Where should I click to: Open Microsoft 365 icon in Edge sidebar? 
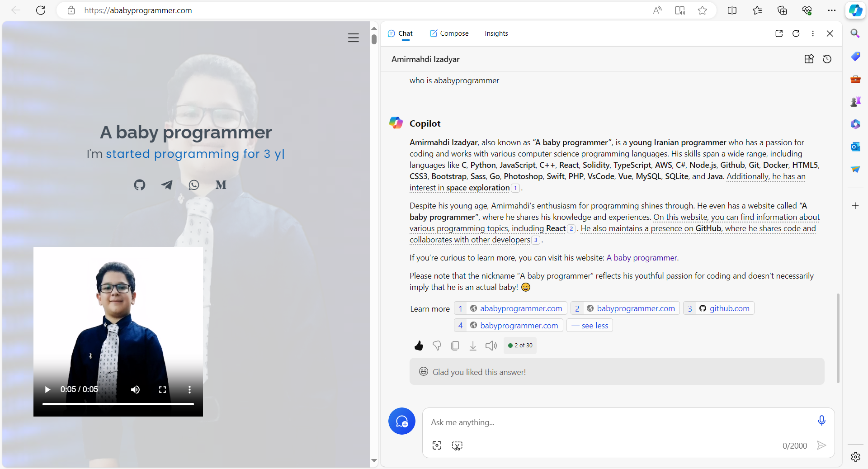coord(855,124)
